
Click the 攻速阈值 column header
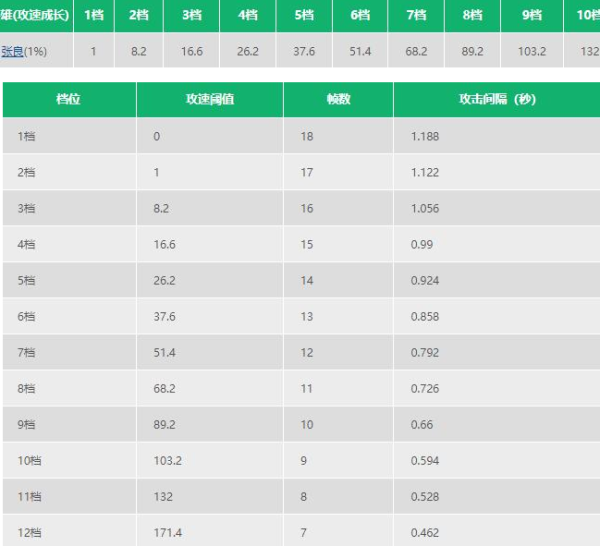(210, 100)
